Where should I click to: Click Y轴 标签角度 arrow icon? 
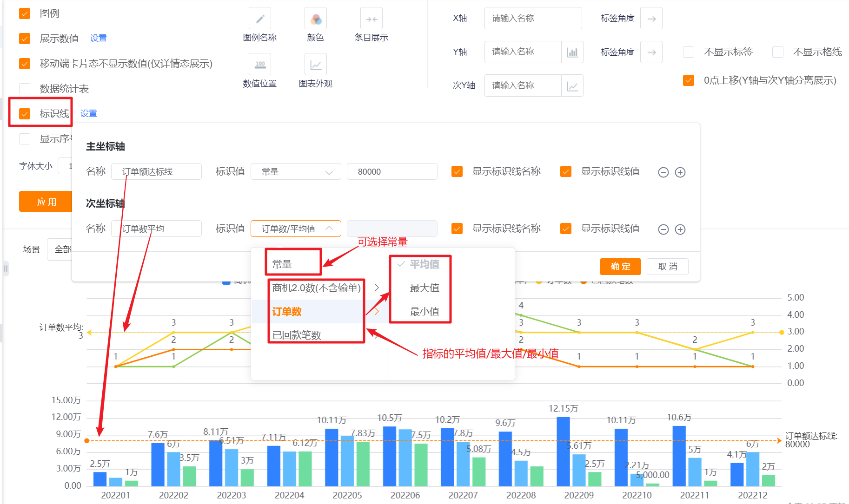tap(651, 52)
